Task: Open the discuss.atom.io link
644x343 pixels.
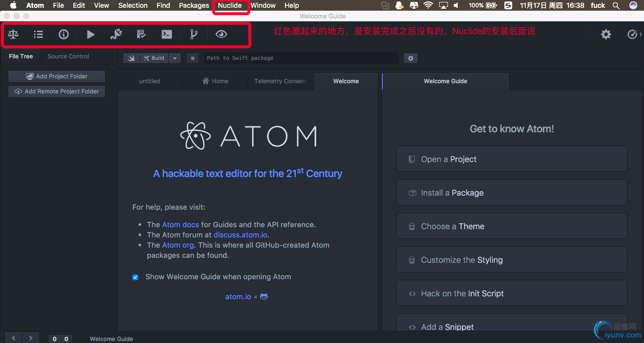Action: [x=241, y=235]
